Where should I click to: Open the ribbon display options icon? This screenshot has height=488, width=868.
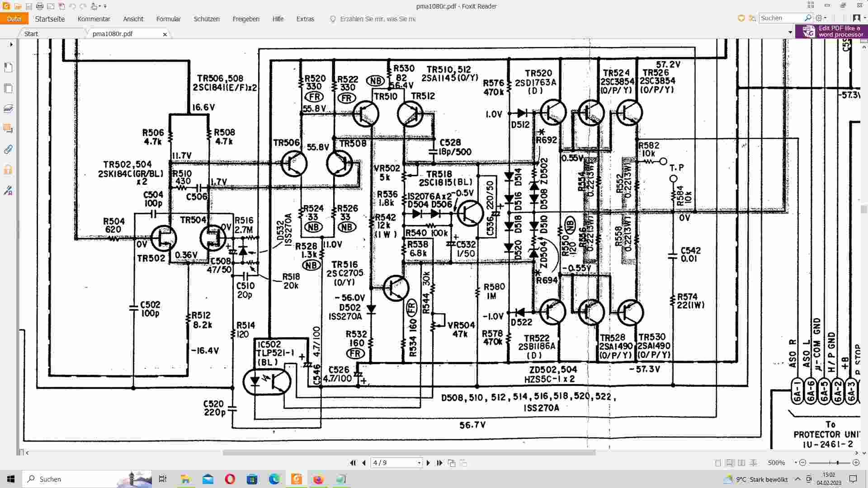(811, 5)
